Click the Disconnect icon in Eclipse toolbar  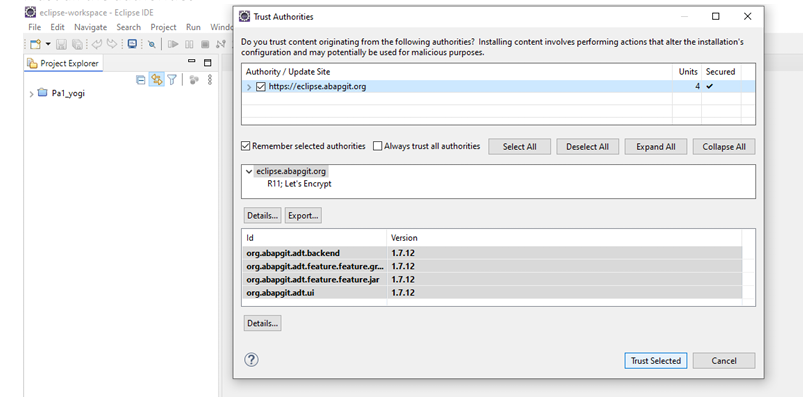(221, 44)
